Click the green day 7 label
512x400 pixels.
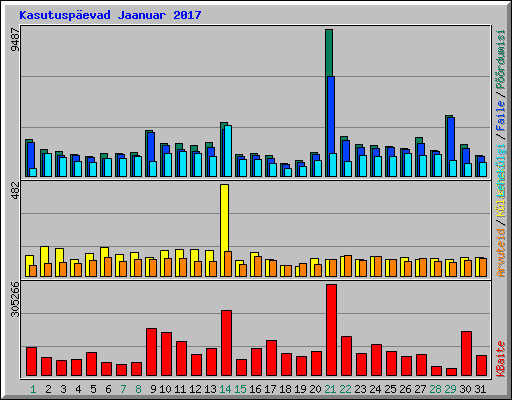tap(123, 389)
